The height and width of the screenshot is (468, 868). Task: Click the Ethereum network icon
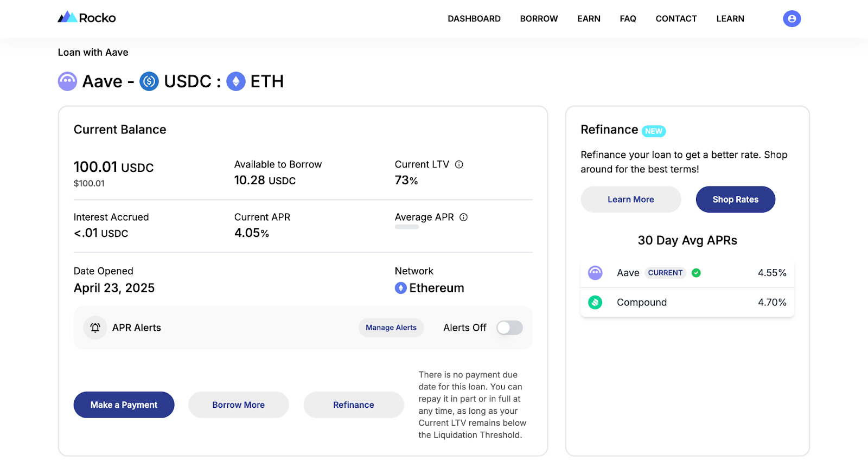[x=401, y=288]
